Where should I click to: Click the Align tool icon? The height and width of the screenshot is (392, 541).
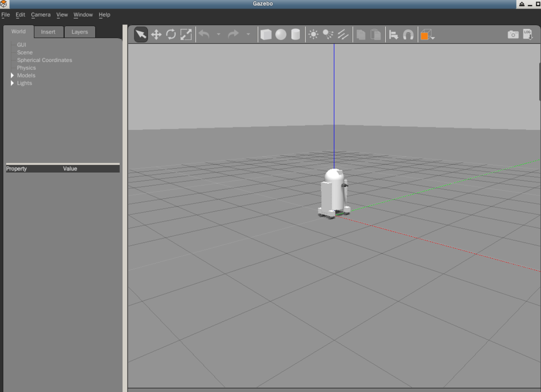pos(394,35)
